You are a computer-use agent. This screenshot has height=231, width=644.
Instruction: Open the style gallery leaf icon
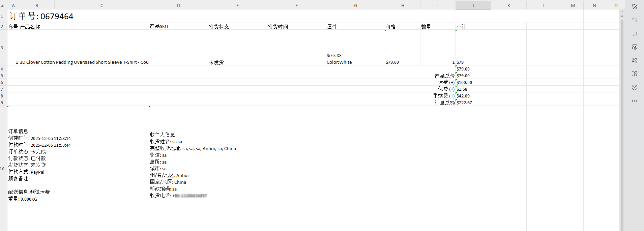634,47
